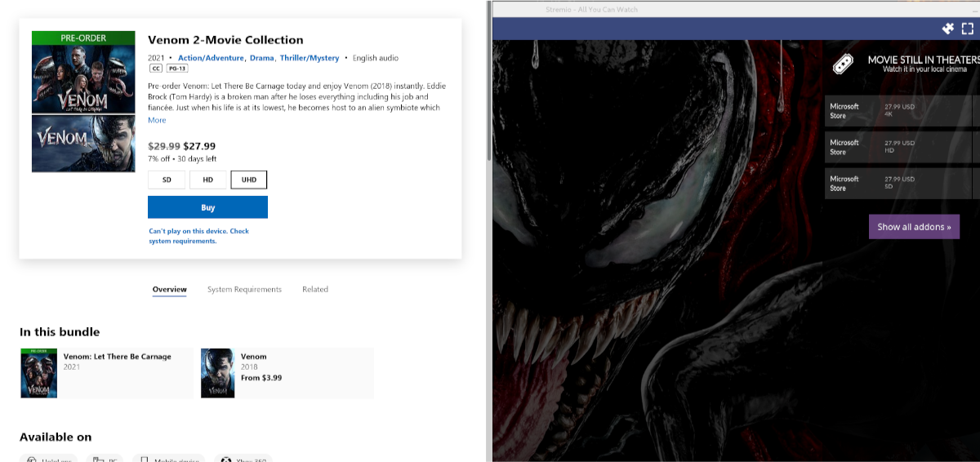Click the From $3.99 price text
This screenshot has height=462, width=980.
pyautogui.click(x=261, y=378)
